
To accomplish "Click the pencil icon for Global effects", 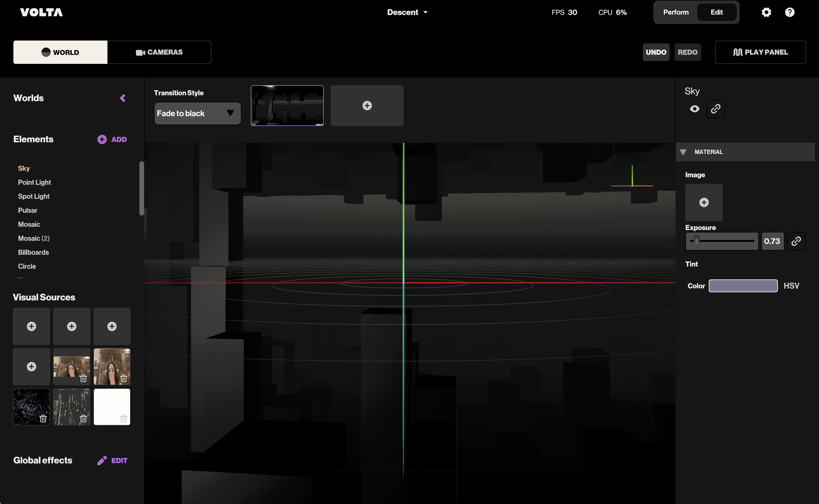I will [102, 460].
